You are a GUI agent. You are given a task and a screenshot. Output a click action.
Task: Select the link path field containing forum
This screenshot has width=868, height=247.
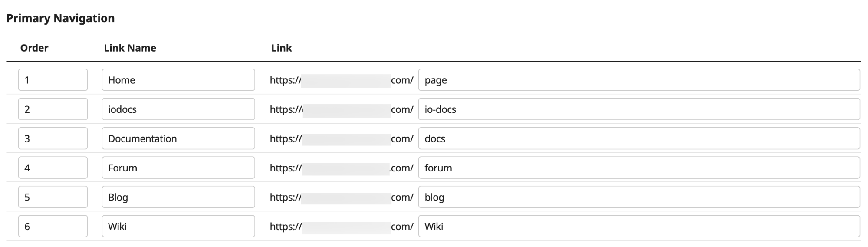tap(639, 168)
